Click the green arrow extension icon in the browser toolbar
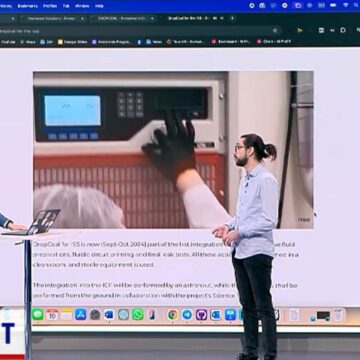360x360 pixels. coord(300,30)
